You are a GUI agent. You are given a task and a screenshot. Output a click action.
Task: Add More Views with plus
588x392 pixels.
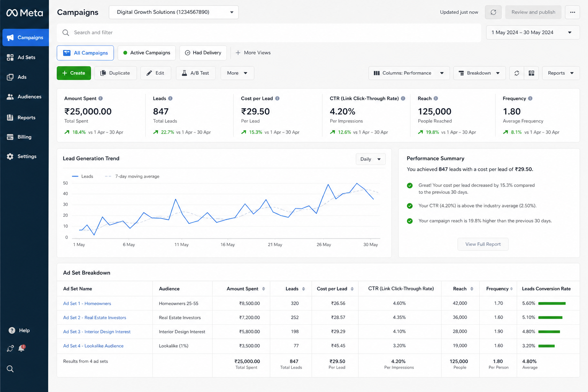(x=253, y=53)
